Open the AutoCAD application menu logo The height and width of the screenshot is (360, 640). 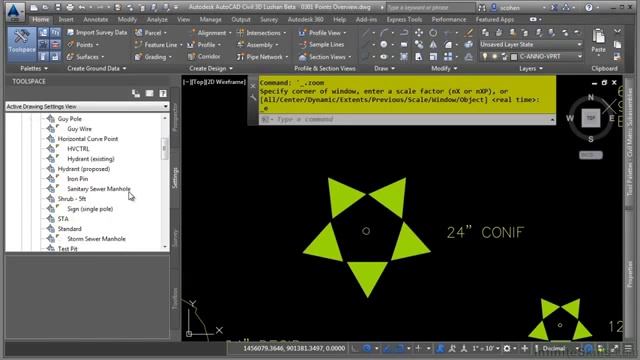tap(14, 11)
